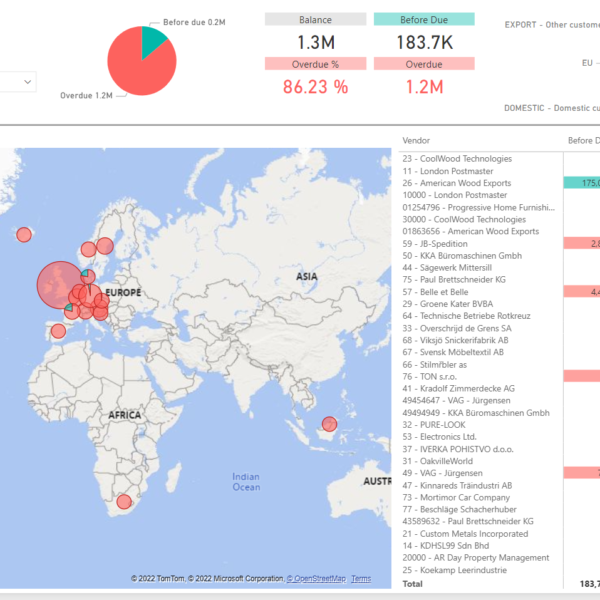Viewport: 600px width, 600px height.
Task: Select row 68 - Viksjö Snickerifabrik AB
Action: coord(455,341)
